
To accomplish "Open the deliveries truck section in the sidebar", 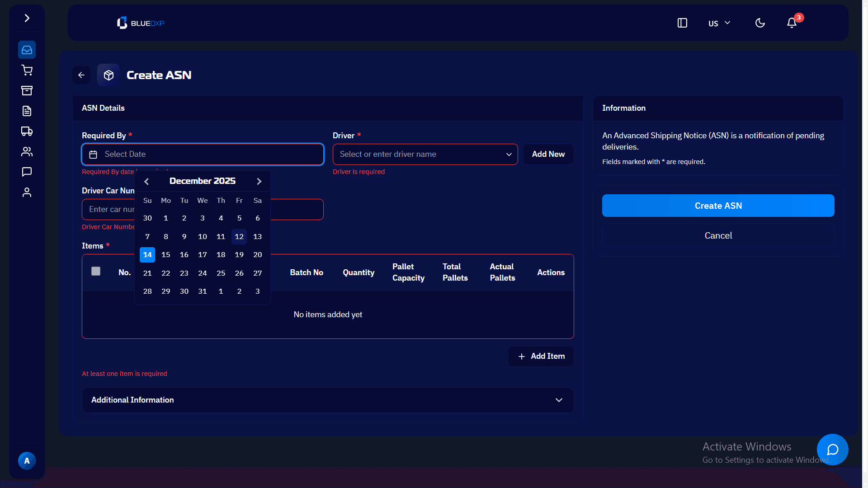I will 27,131.
